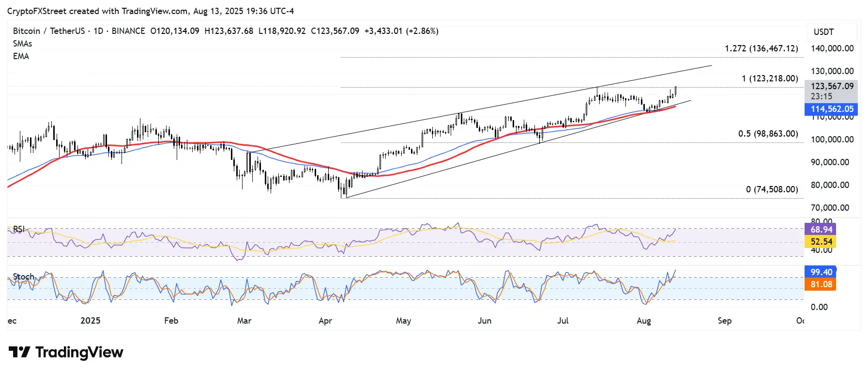Click the yellow RSI average 52.54
The image size is (868, 374).
(821, 242)
